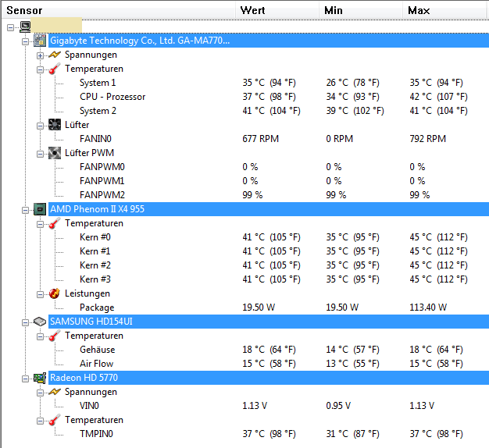Select the Package power row
Screen dimensions: 489x448
coord(284,308)
